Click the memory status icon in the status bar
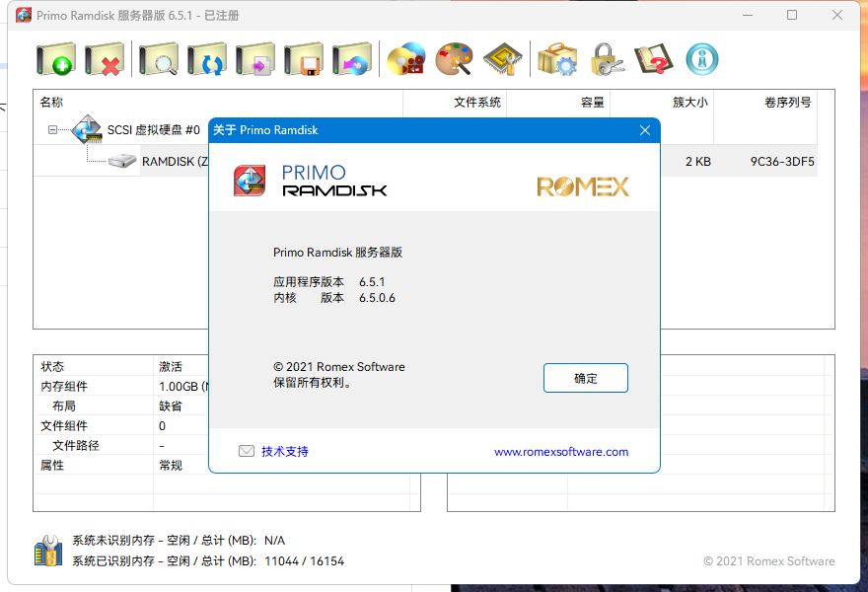 coord(48,551)
